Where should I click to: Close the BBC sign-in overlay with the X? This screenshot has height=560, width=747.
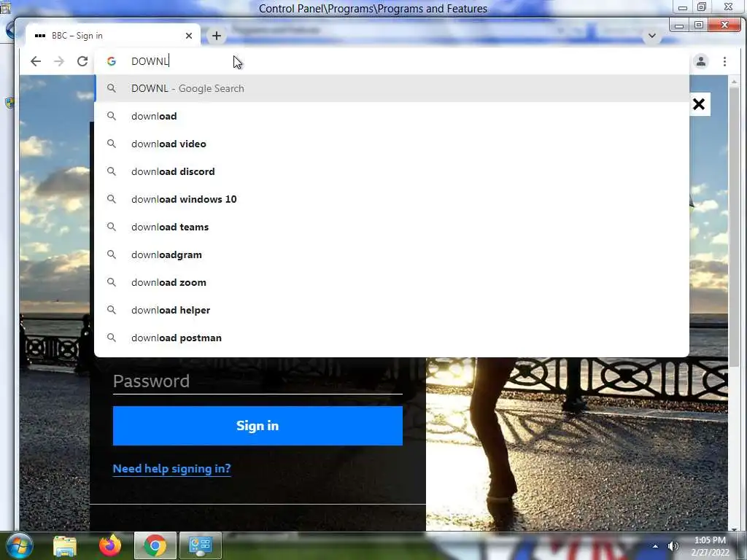(699, 104)
